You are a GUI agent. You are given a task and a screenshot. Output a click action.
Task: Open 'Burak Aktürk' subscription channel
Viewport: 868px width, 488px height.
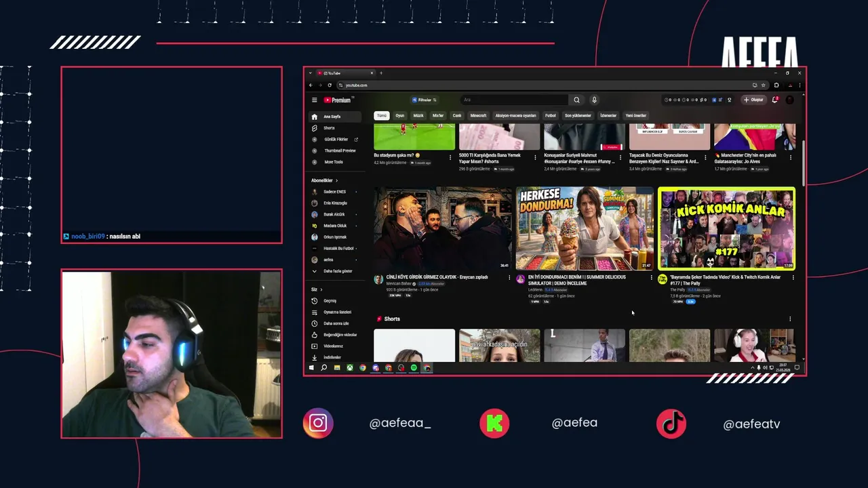click(334, 214)
